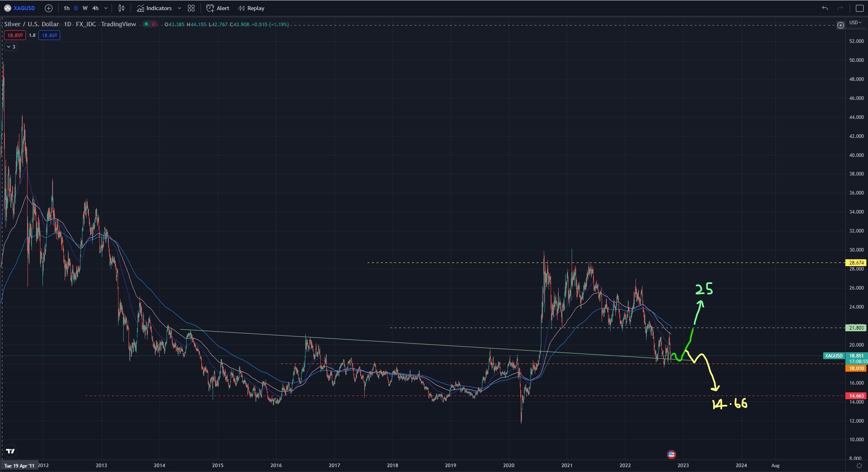868x472 pixels.
Task: Expand the collapsed indicators legend showing 3
Action: coord(11,47)
